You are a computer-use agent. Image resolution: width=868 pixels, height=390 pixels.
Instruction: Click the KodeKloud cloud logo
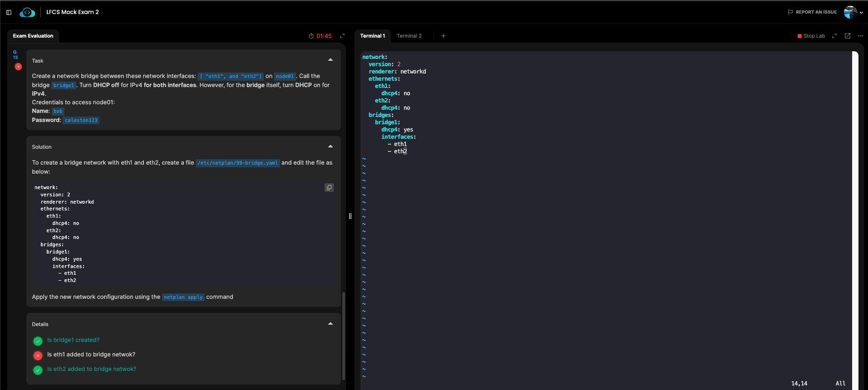tap(27, 12)
